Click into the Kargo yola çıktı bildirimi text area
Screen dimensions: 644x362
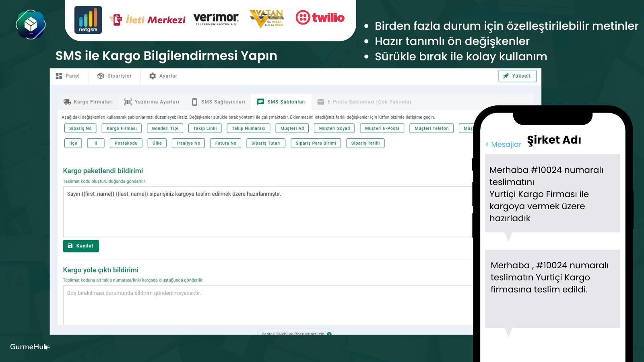point(268,305)
